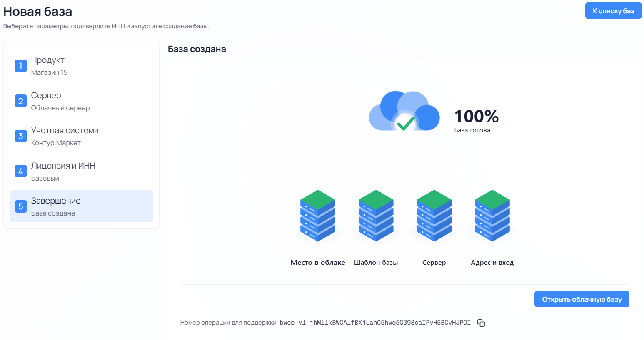
Task: Open the Сервер wizard step
Action: (81, 101)
